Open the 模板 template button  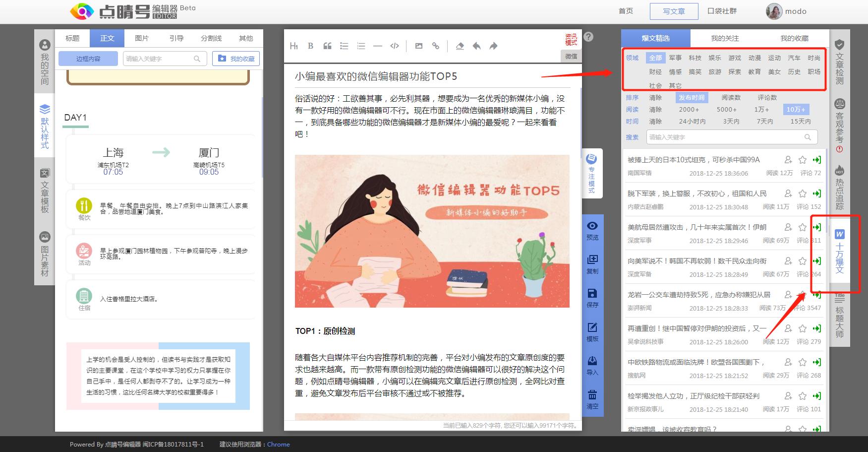coord(592,332)
